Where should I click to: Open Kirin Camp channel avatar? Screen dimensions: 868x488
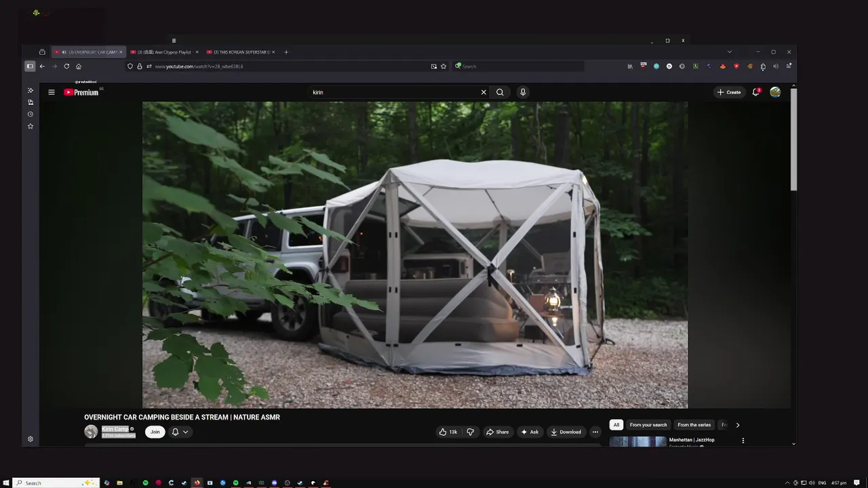tap(91, 432)
